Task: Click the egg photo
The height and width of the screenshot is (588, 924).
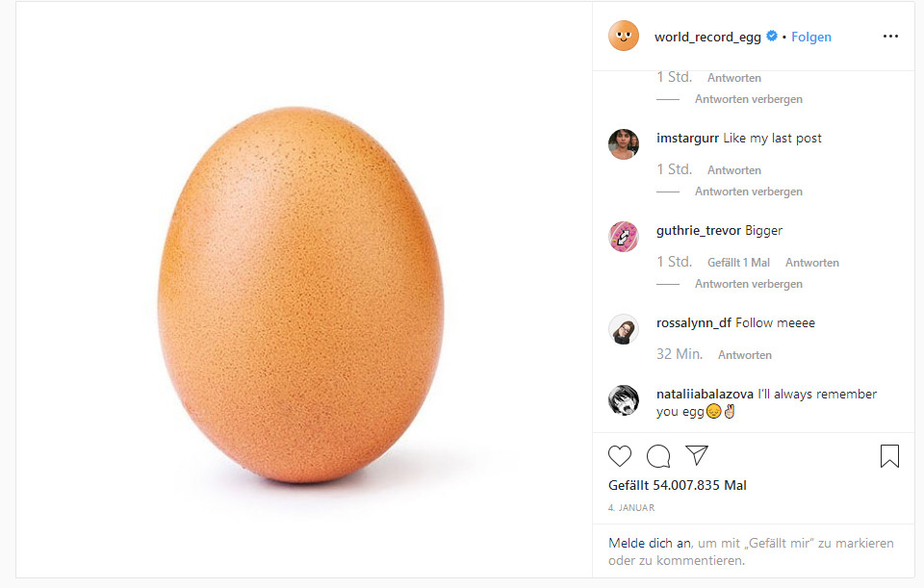Action: pyautogui.click(x=301, y=294)
